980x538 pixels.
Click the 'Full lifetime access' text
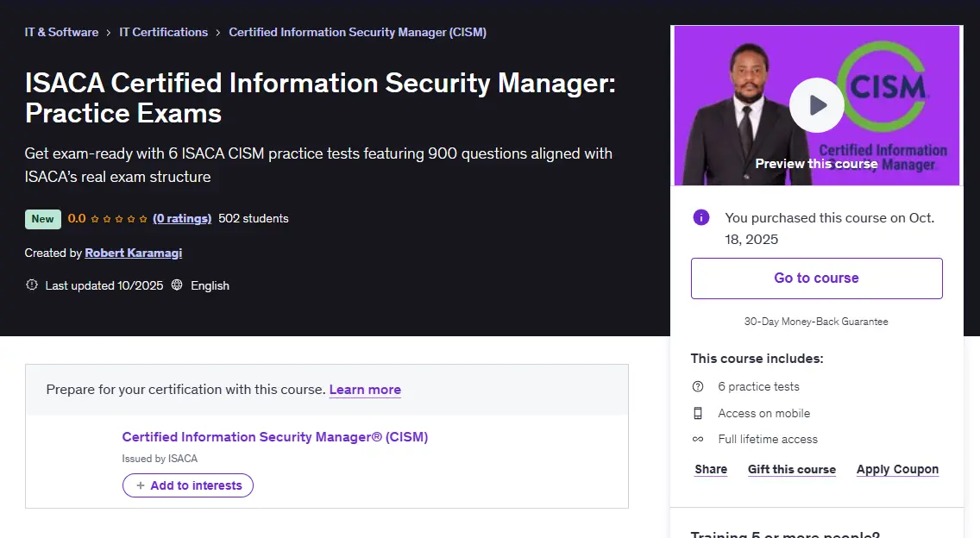(768, 439)
